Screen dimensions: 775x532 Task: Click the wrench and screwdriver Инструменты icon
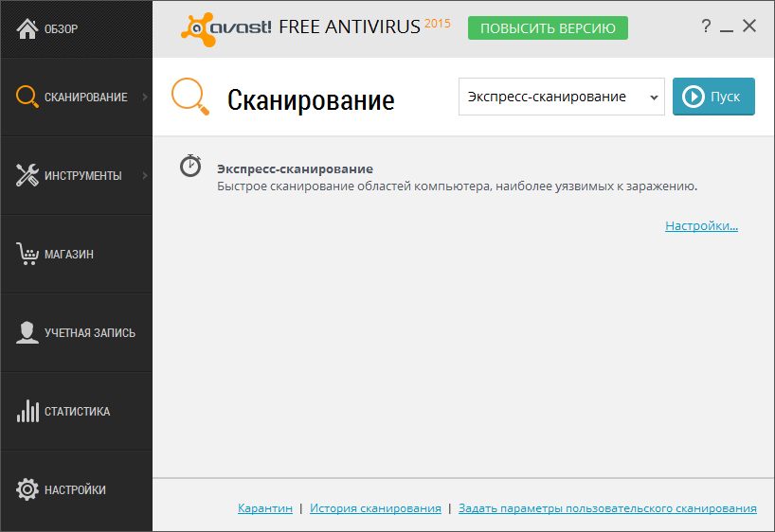click(x=27, y=175)
